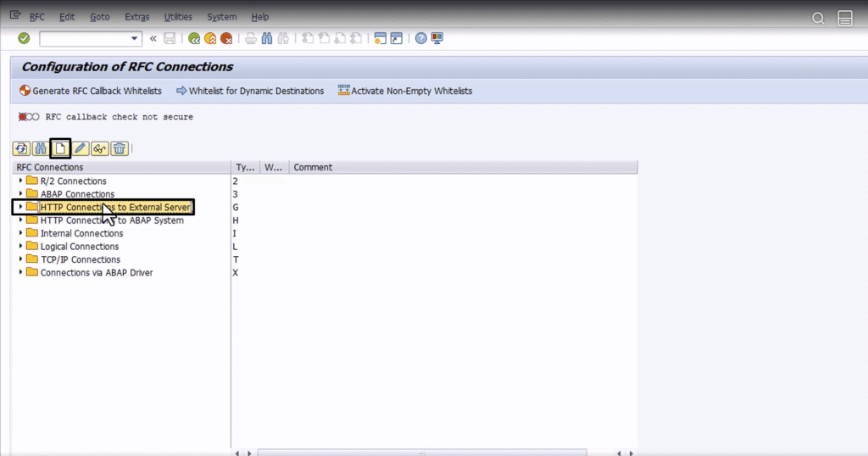Click the Previous Page icon
This screenshot has width=868, height=456.
pyautogui.click(x=324, y=38)
